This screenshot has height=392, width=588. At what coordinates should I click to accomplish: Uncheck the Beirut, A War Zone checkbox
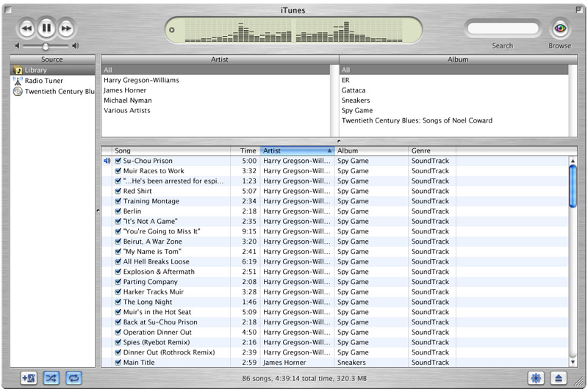click(118, 242)
